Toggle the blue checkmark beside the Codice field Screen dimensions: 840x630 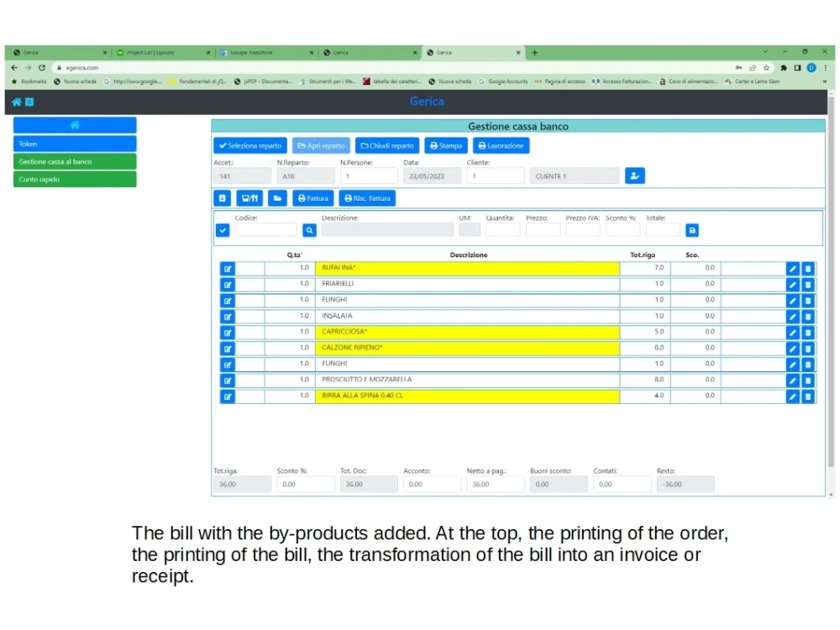click(223, 230)
